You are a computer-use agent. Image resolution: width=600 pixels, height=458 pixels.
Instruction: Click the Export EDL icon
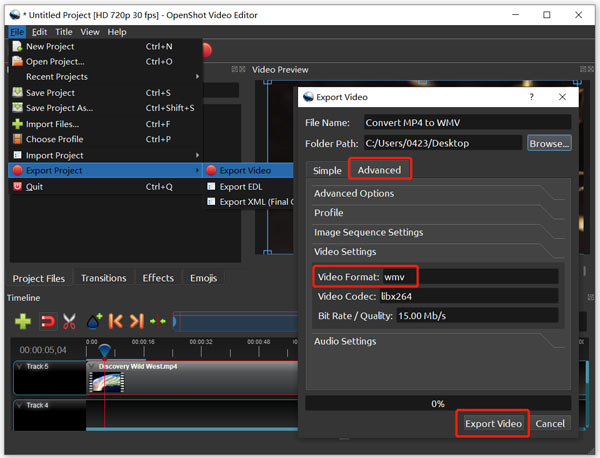(x=211, y=186)
